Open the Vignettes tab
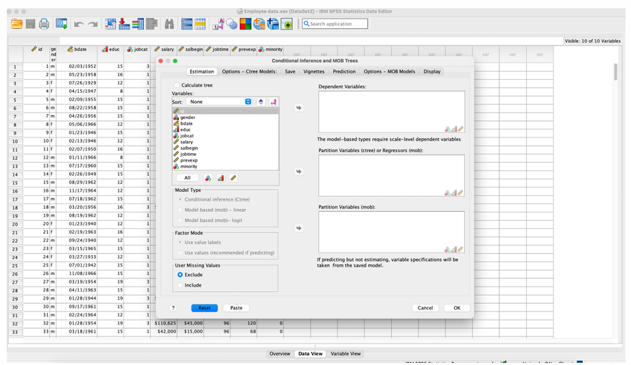The height and width of the screenshot is (365, 631). pos(313,71)
